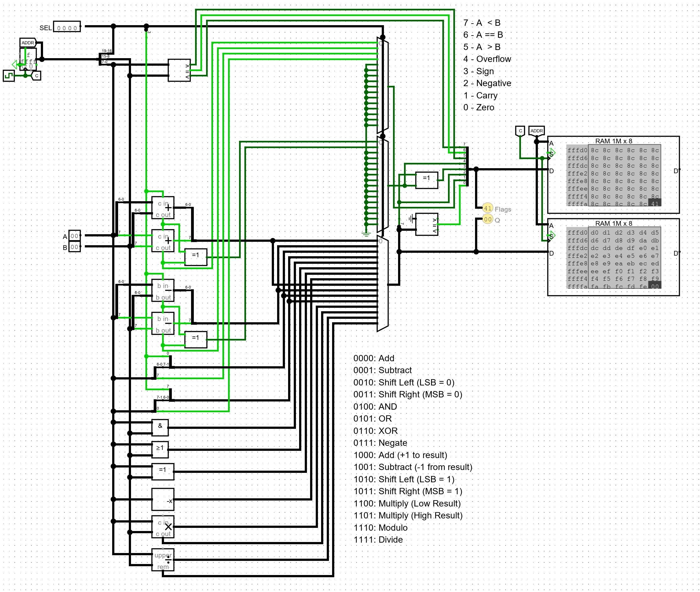The height and width of the screenshot is (592, 700).
Task: Click the '7 - A < B' flag label
Action: pos(482,23)
